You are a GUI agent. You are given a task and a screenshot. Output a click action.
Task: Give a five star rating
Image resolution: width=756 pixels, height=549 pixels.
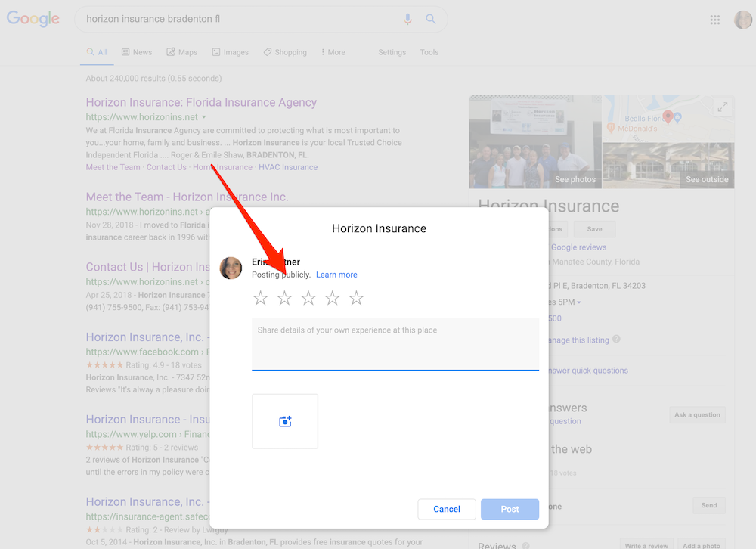(x=356, y=298)
